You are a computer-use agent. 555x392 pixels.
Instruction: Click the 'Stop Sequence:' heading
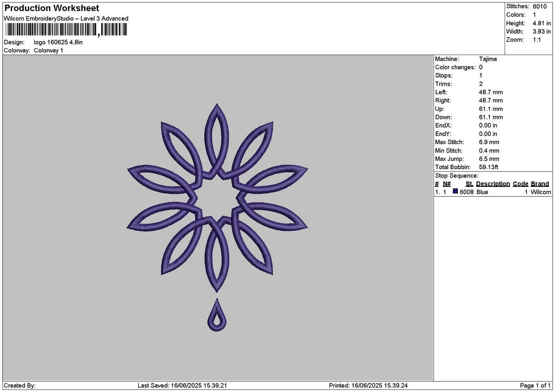[x=457, y=176]
